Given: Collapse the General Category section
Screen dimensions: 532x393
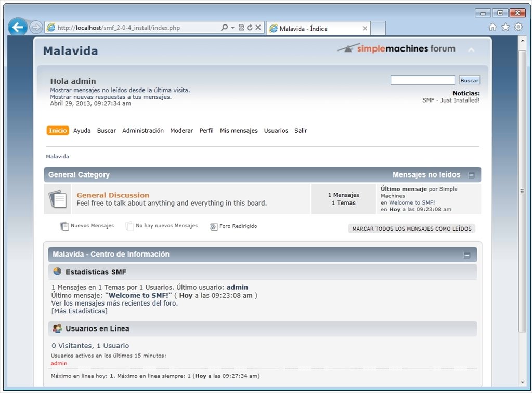Looking at the screenshot, I should 471,175.
